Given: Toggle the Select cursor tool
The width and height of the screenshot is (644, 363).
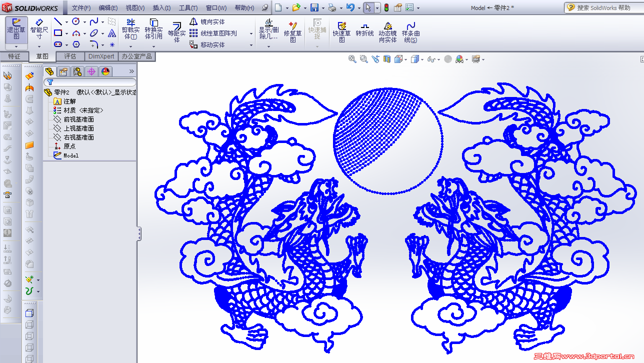Looking at the screenshot, I should (x=368, y=7).
